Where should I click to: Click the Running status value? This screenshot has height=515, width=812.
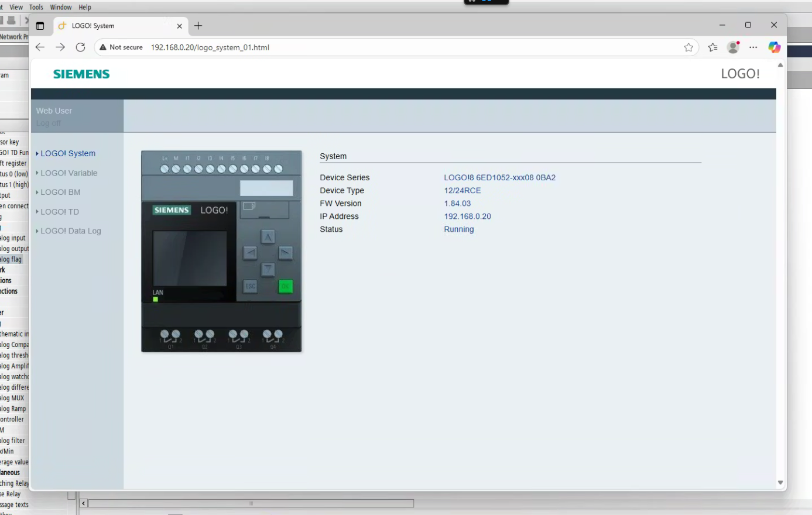pyautogui.click(x=459, y=229)
